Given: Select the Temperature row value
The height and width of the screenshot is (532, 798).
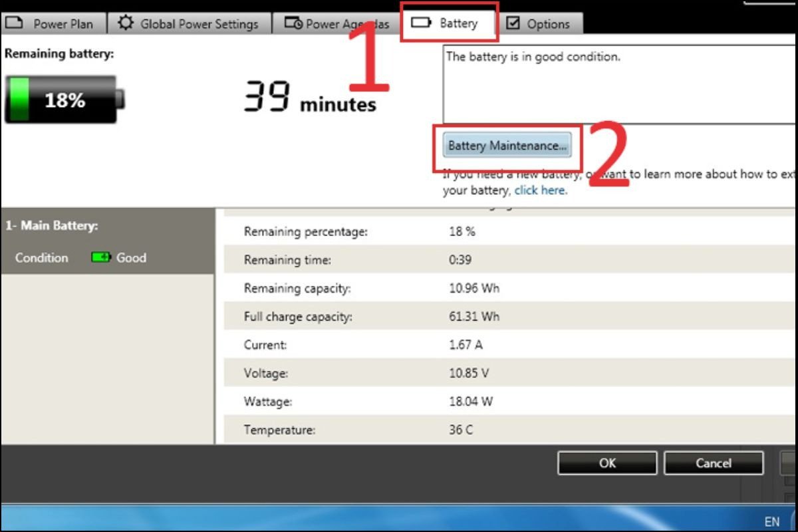Looking at the screenshot, I should 461,430.
